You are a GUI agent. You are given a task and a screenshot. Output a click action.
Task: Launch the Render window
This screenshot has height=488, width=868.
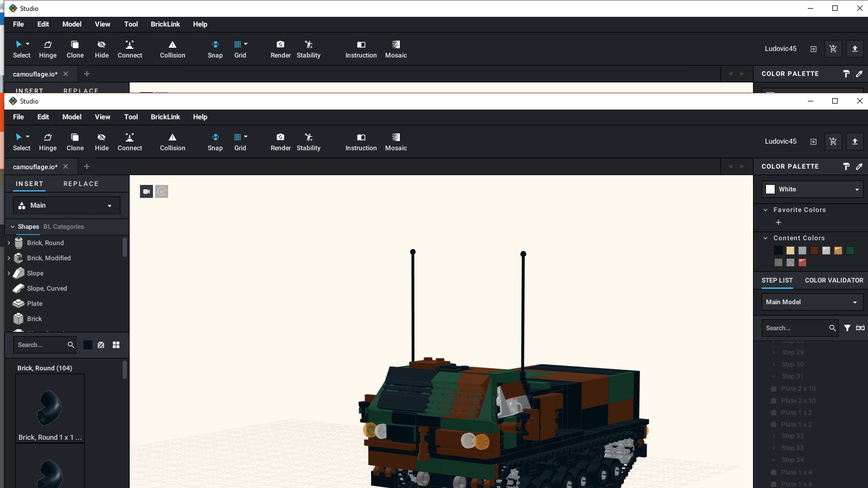[x=280, y=142]
